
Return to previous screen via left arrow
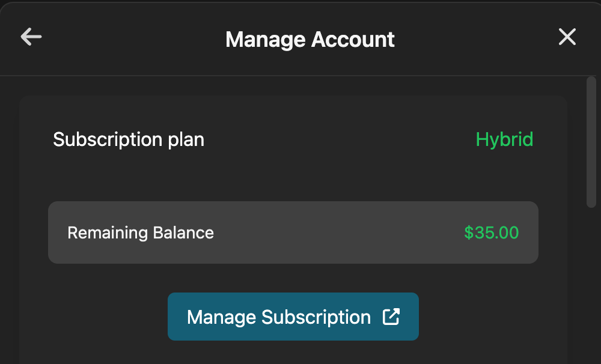pos(31,37)
